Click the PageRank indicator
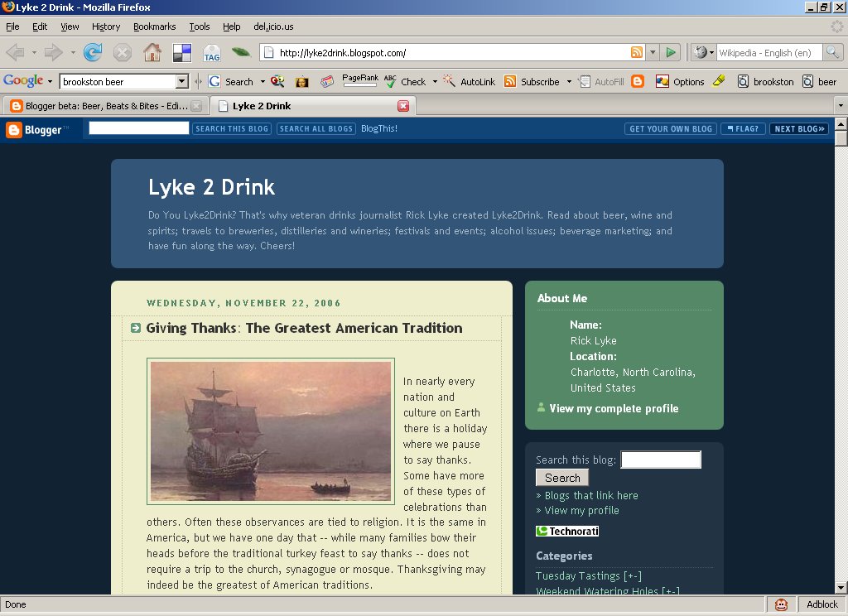This screenshot has height=616, width=848. tap(360, 80)
